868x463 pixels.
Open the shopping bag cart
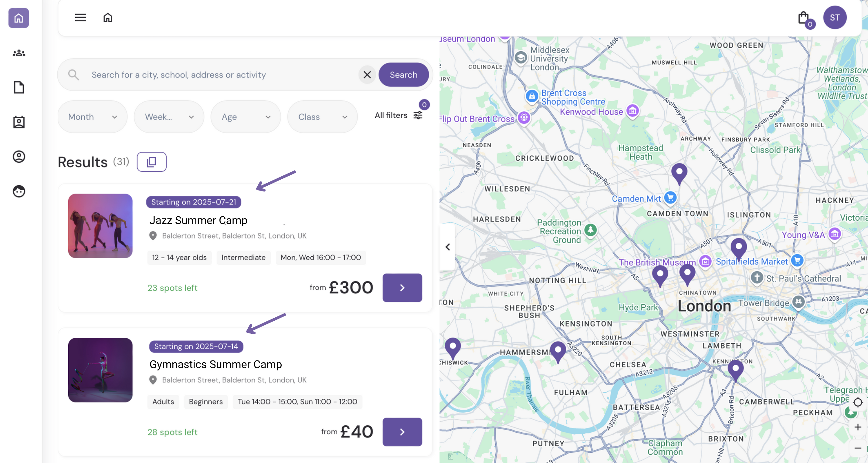(804, 18)
